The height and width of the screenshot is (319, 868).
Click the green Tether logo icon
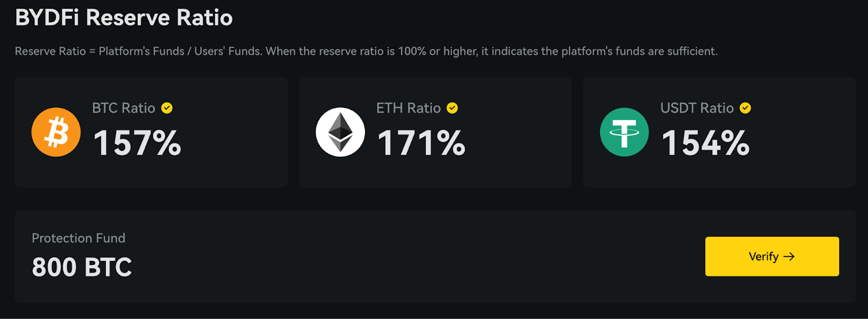click(x=624, y=132)
